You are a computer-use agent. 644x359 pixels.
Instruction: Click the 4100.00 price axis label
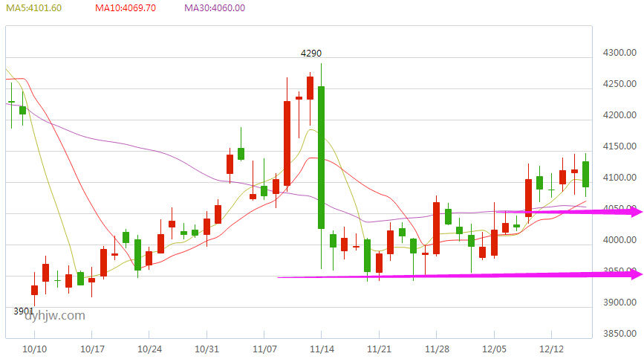tap(619, 178)
